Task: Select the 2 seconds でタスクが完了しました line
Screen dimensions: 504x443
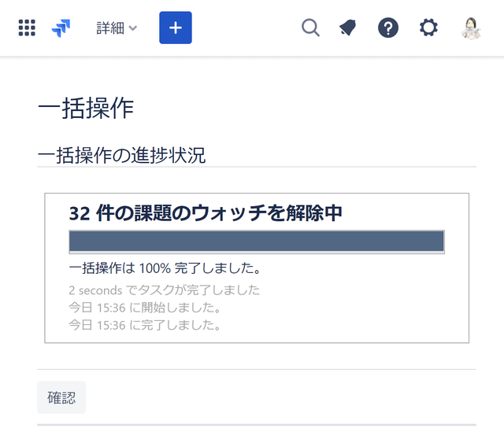Action: click(165, 290)
